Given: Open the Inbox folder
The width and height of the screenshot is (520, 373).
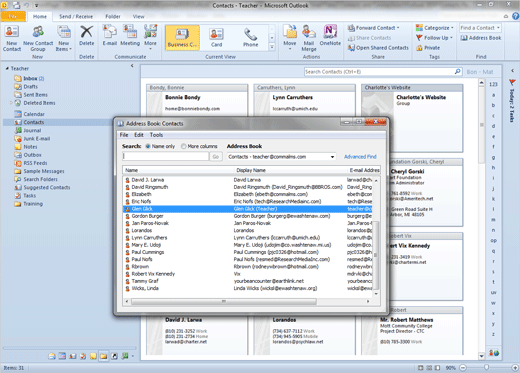Looking at the screenshot, I should pyautogui.click(x=30, y=79).
